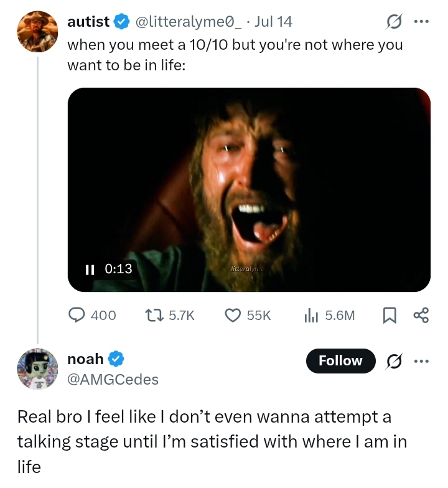This screenshot has height=488, width=448.
Task: Share autist's tweet via share icon
Action: 421,315
